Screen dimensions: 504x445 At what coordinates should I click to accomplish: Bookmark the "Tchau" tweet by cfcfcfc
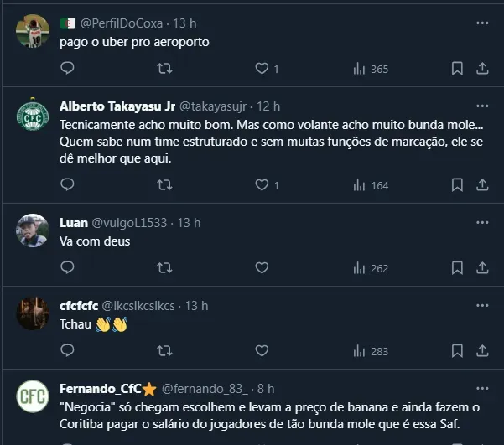(457, 351)
